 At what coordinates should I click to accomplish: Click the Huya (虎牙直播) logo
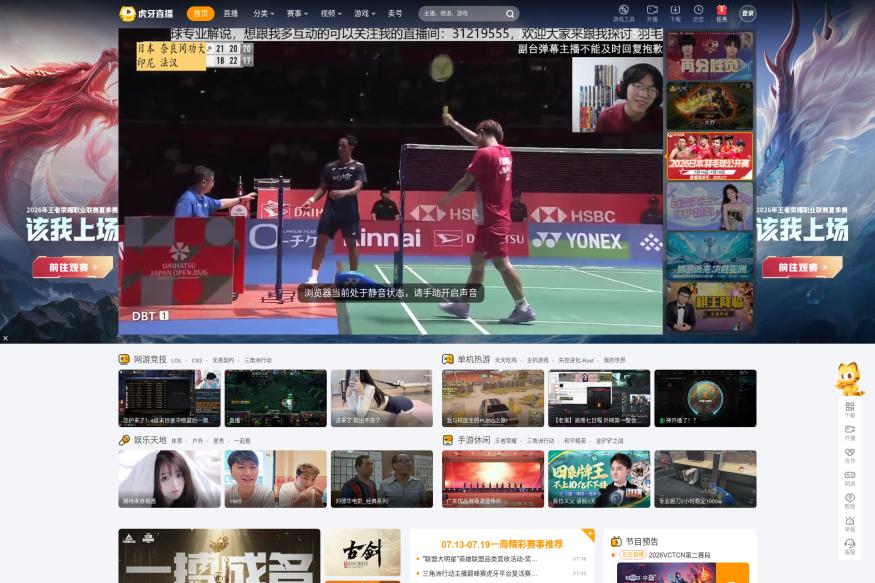(x=147, y=13)
